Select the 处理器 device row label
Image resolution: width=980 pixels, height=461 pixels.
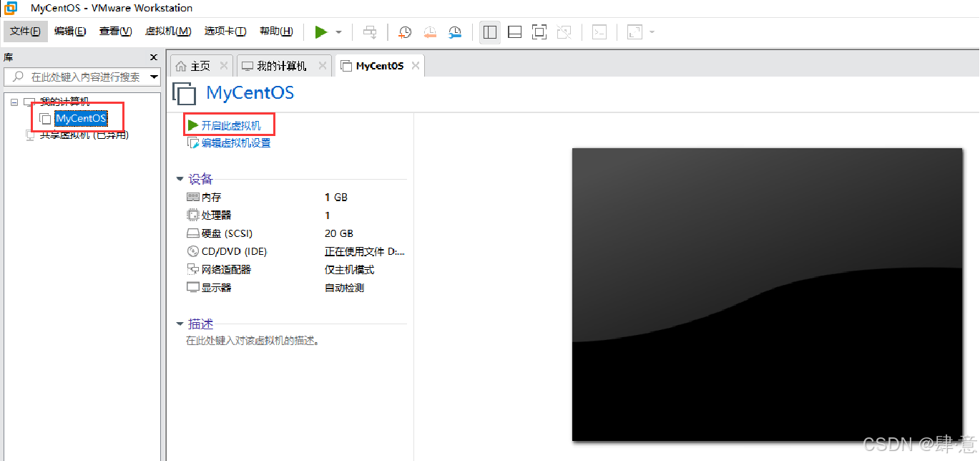click(216, 215)
